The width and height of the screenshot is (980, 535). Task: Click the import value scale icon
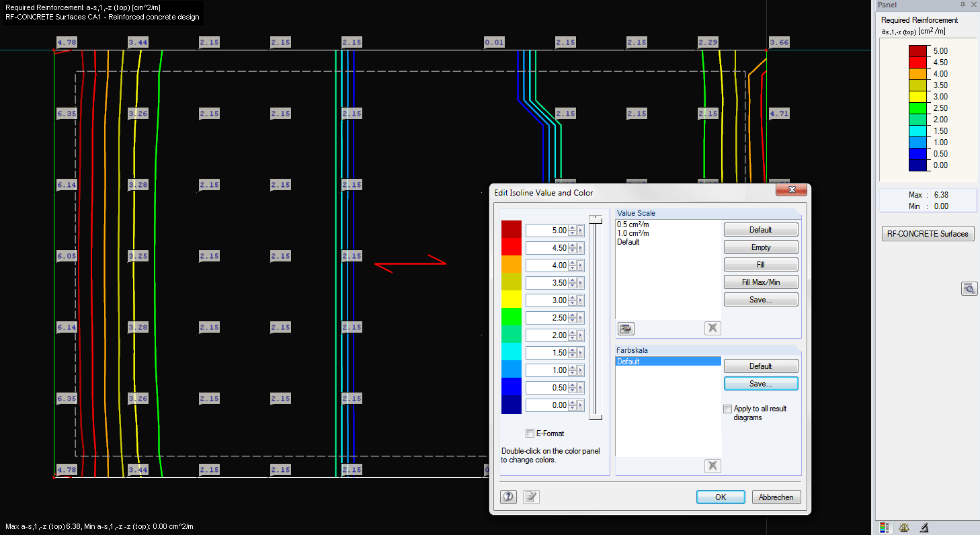[x=626, y=329]
